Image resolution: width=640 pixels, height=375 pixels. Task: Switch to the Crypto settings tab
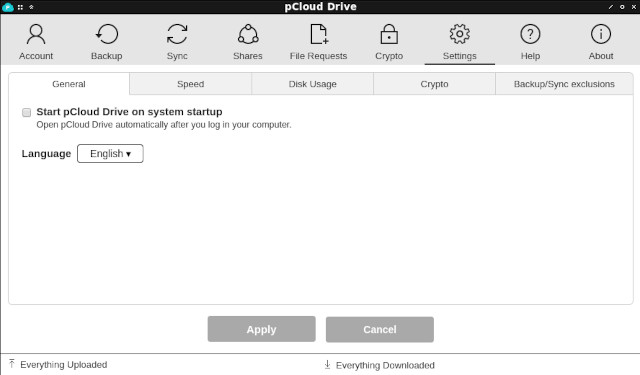[x=434, y=84]
